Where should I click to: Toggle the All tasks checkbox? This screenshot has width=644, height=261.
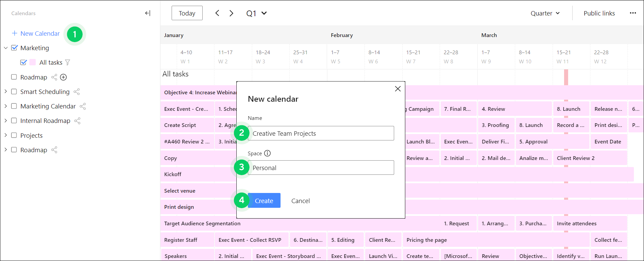(23, 62)
